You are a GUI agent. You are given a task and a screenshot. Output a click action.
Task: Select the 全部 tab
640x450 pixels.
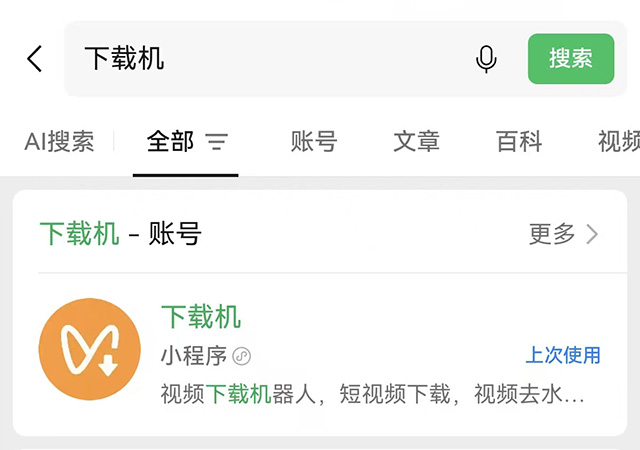pyautogui.click(x=170, y=142)
